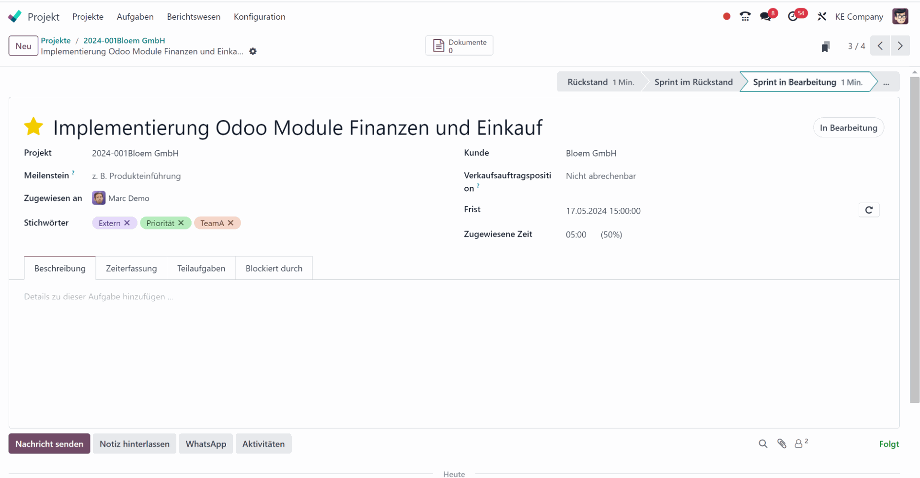This screenshot has width=920, height=478.
Task: Follow the Projekte breadcrumb link
Action: click(56, 40)
